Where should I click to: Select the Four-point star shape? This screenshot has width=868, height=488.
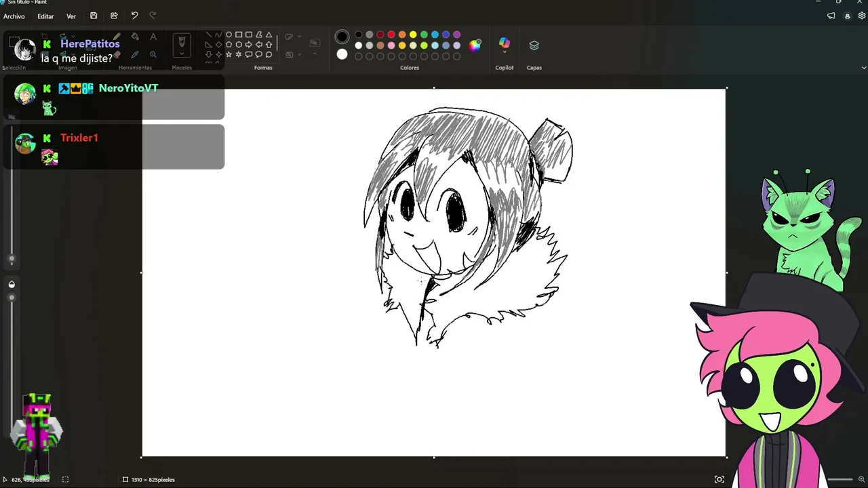(x=218, y=55)
